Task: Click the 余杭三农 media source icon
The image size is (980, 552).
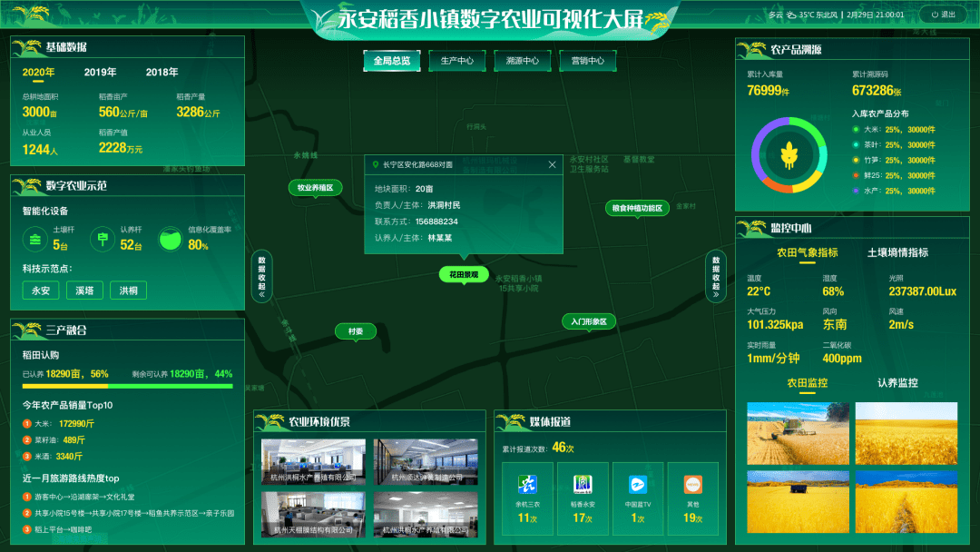Action: tap(527, 485)
